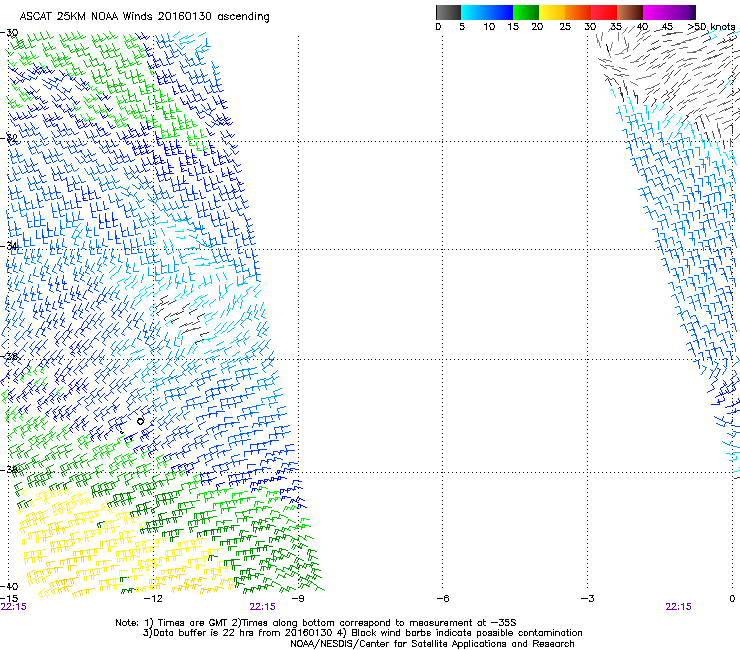Screen dimensions: 740x650
Task: Click the "-6" longitude label
Action: pyautogui.click(x=442, y=599)
